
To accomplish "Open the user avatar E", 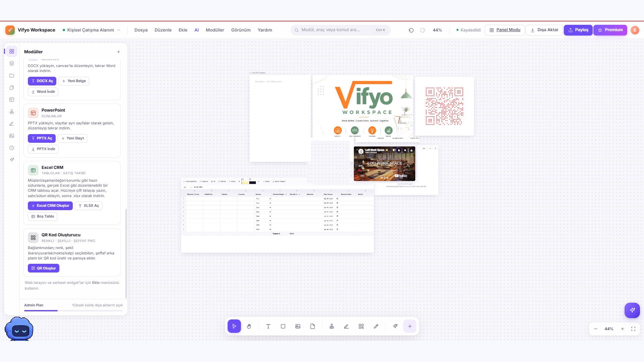I will (x=635, y=30).
